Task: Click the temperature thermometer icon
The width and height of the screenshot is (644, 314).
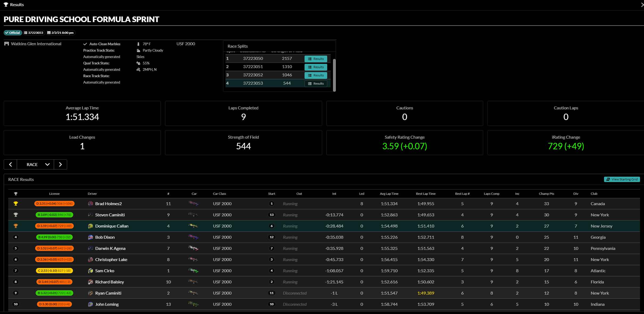Action: (x=138, y=44)
